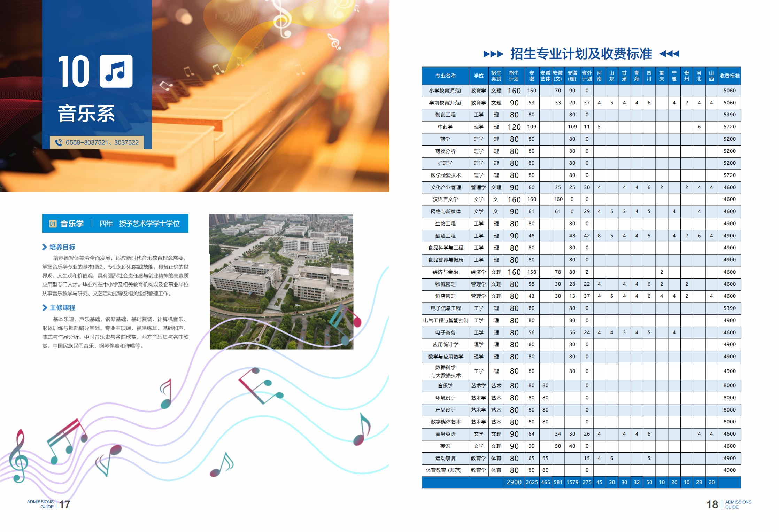Click the right-pointing triple arrows before 招生专业计划及收费标准

click(x=493, y=54)
